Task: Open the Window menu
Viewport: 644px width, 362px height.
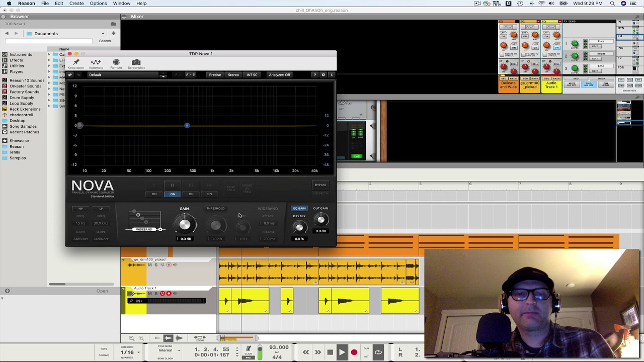Action: click(x=122, y=4)
